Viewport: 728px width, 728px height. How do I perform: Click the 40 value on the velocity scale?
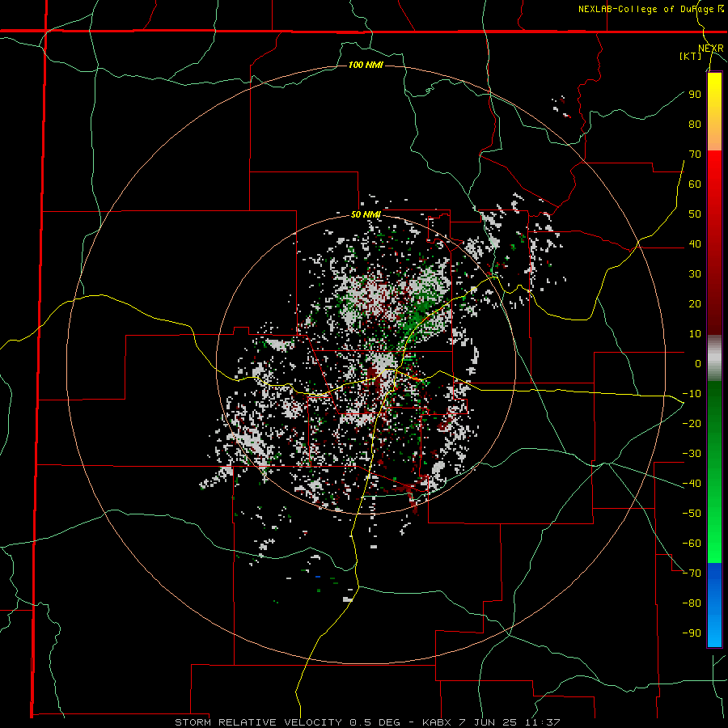click(695, 243)
